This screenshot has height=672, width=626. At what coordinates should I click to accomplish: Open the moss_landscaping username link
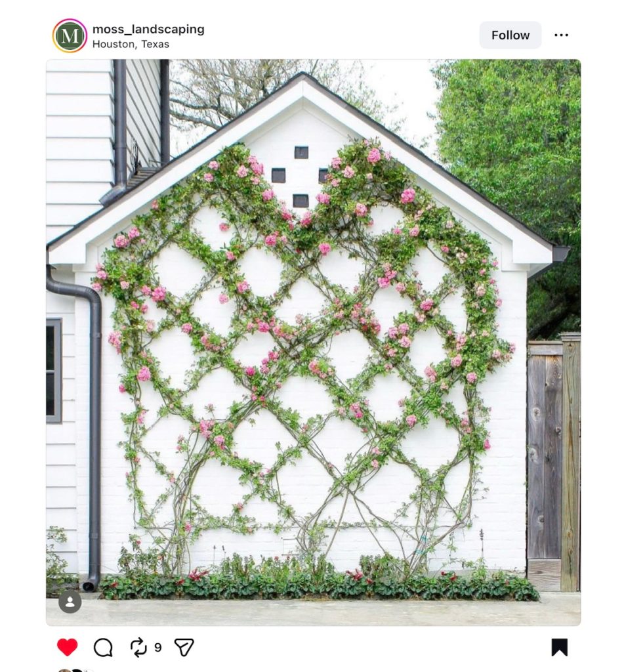pos(148,29)
